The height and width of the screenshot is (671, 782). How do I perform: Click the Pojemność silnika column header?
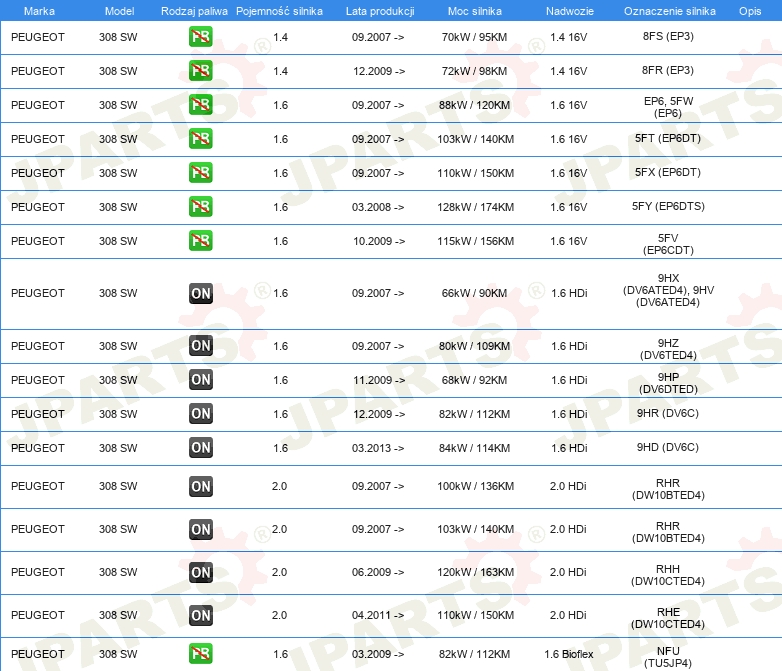pos(279,11)
